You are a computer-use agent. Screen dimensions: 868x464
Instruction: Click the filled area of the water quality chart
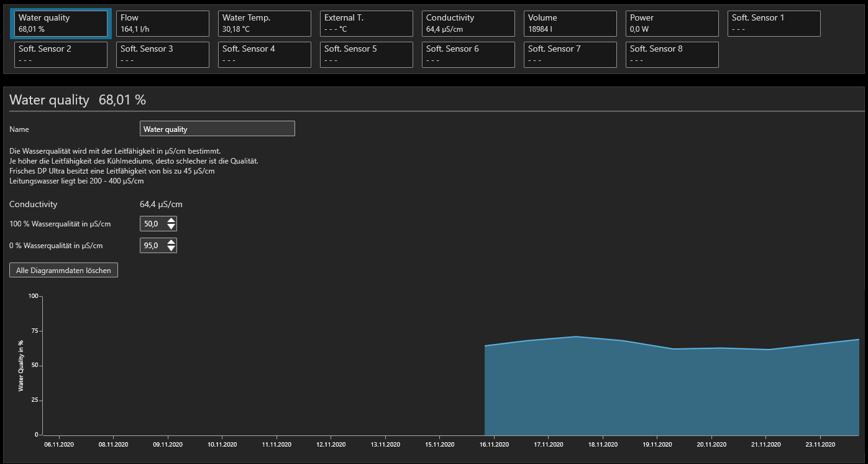(x=671, y=392)
